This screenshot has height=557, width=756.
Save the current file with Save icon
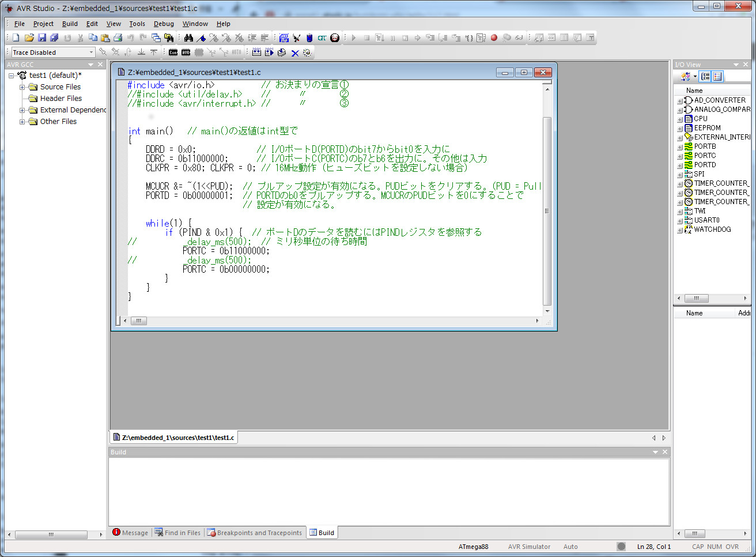[x=41, y=37]
